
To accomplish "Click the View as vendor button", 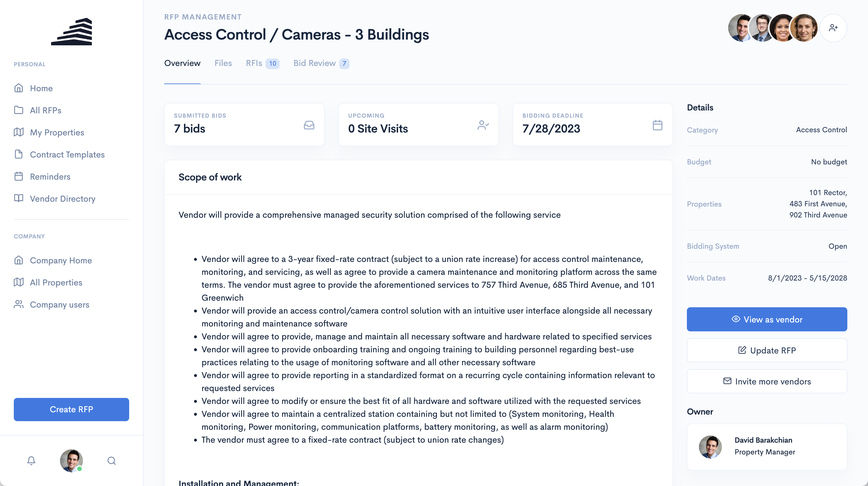I will tap(767, 319).
